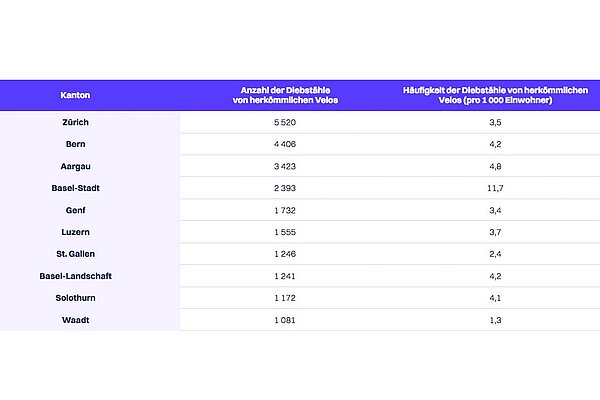Select the Waadt row label

pyautogui.click(x=75, y=319)
